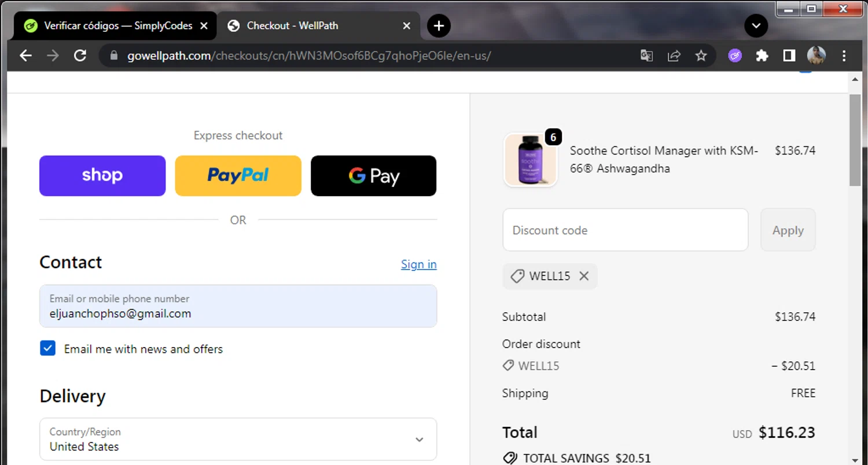Click the Share this page icon

(x=674, y=56)
